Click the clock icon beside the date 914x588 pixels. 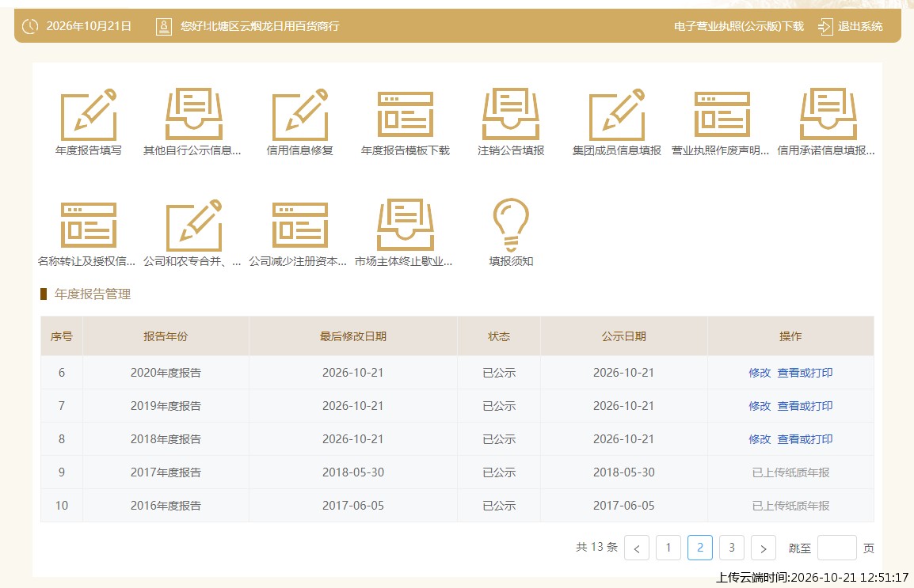30,26
